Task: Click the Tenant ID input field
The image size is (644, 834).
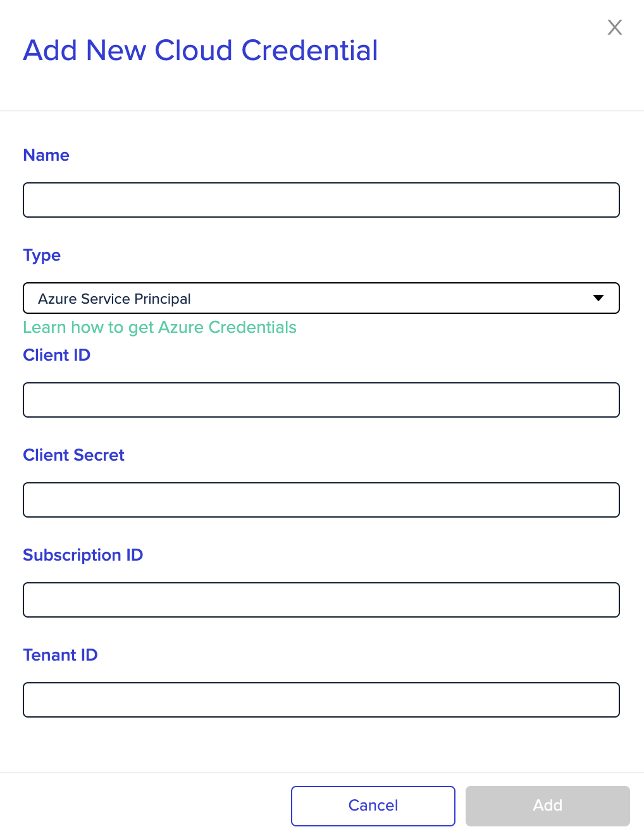Action: [x=321, y=700]
